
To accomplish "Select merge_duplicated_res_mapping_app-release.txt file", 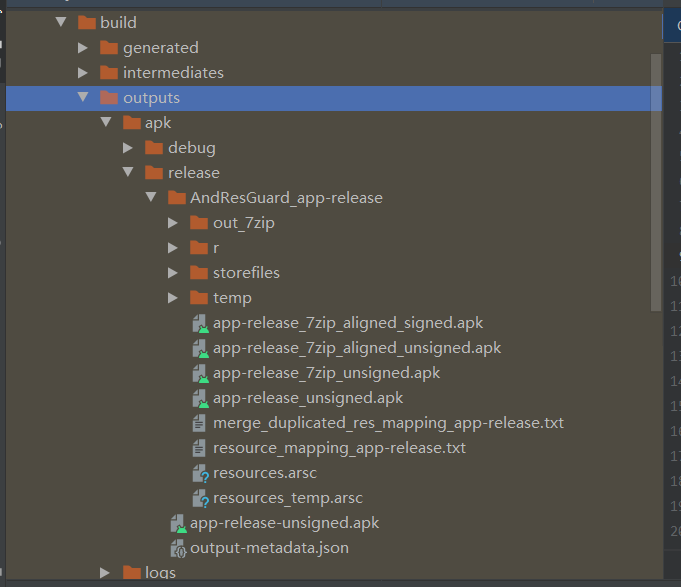I will tap(388, 423).
